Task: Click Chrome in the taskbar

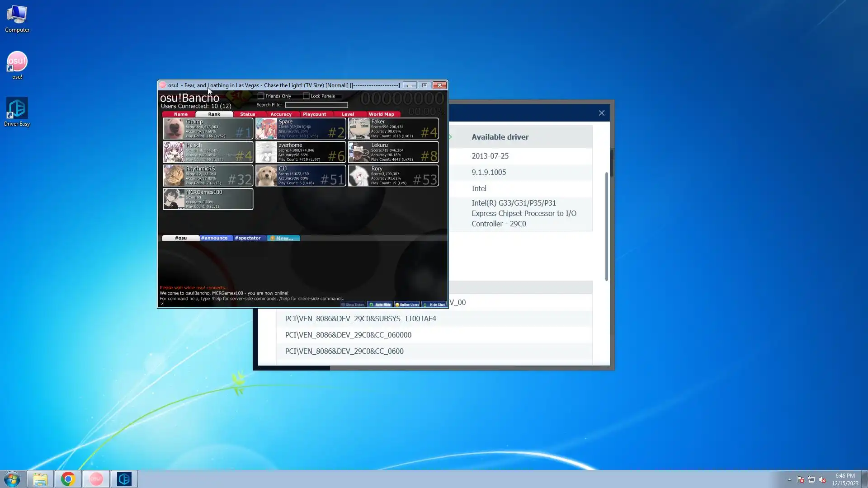Action: coord(68,479)
